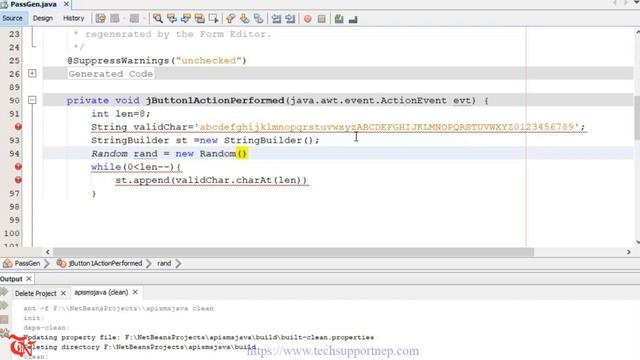Click PassGen class icon in breadcrumb
The width and height of the screenshot is (640, 360).
(x=7, y=263)
